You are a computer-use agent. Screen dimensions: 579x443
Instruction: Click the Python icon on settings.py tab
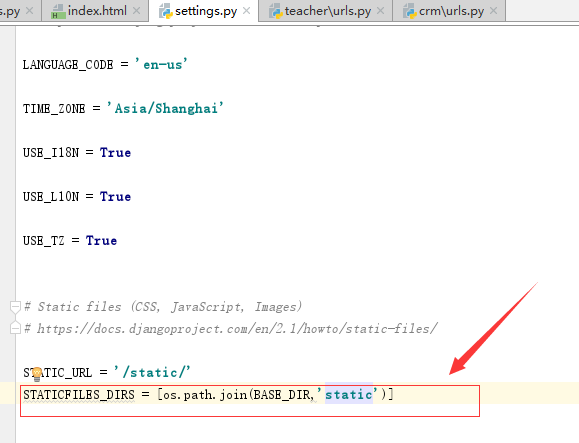pyautogui.click(x=165, y=11)
